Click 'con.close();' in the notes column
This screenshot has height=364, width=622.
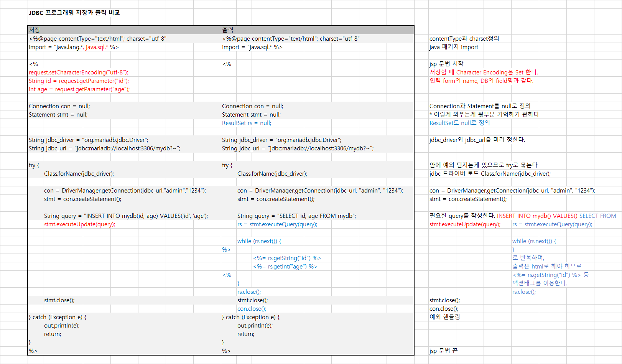[444, 308]
